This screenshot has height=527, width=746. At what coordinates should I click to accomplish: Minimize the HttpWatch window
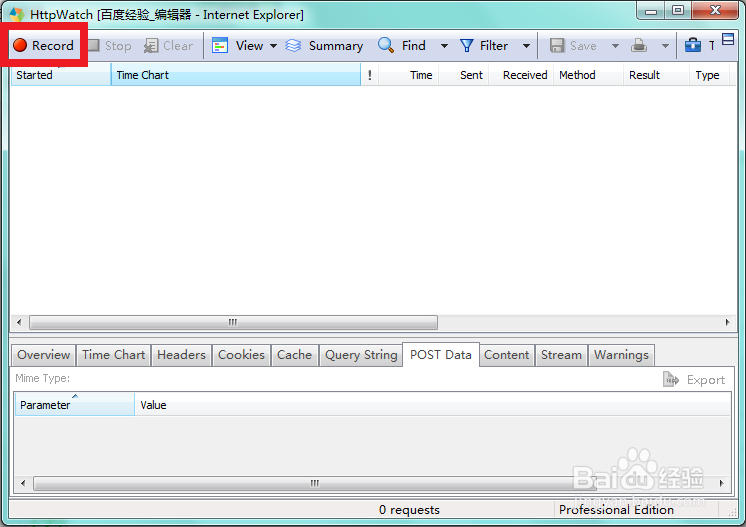pyautogui.click(x=651, y=11)
